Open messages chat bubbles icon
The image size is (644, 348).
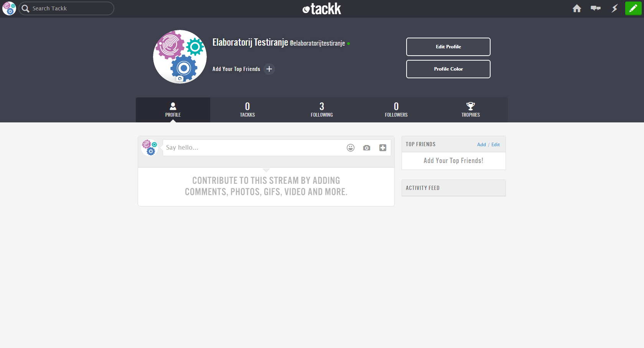(x=595, y=8)
